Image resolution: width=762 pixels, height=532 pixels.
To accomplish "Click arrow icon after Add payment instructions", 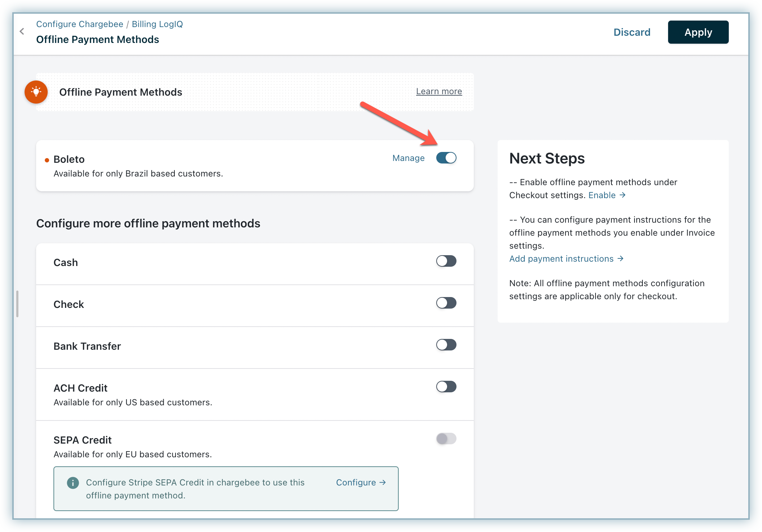I will [620, 259].
